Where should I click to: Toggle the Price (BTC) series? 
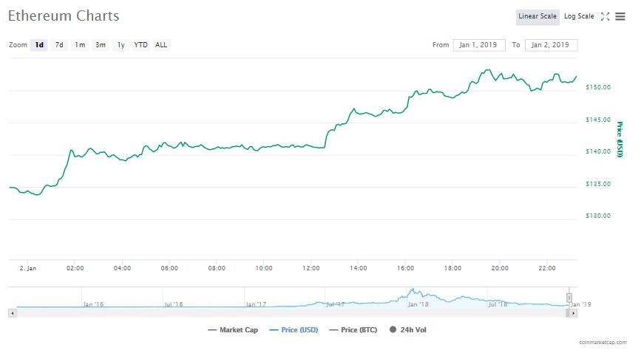click(x=353, y=329)
